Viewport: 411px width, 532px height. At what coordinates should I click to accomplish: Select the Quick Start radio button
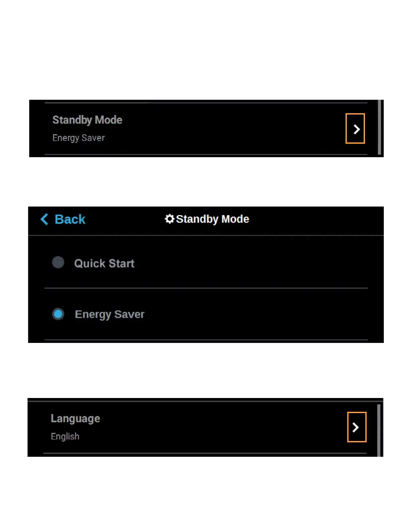[58, 262]
